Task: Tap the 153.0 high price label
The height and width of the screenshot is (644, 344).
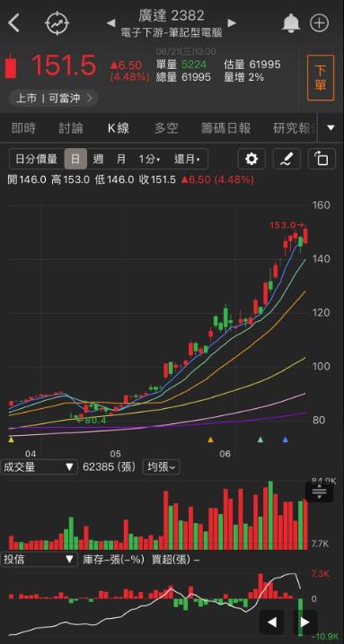Action: click(287, 225)
